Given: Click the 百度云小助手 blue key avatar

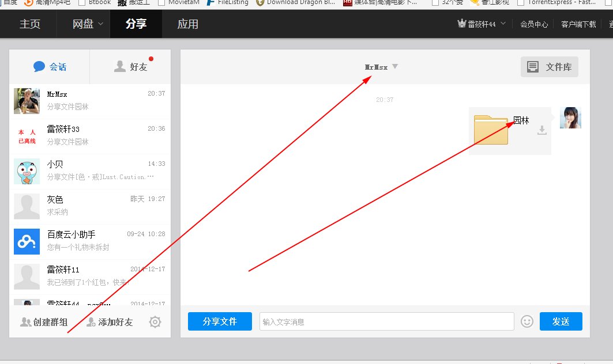Looking at the screenshot, I should point(27,241).
